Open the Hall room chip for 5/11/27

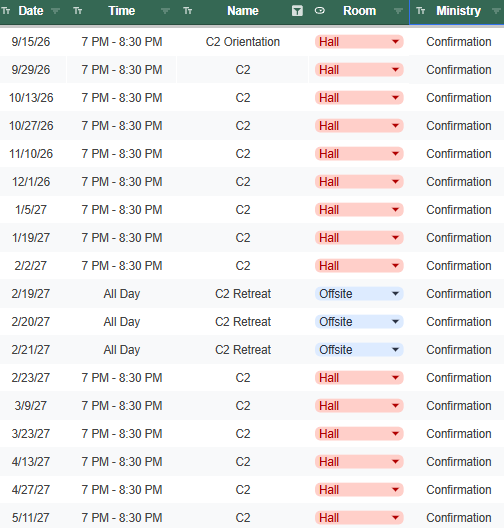[x=359, y=518]
